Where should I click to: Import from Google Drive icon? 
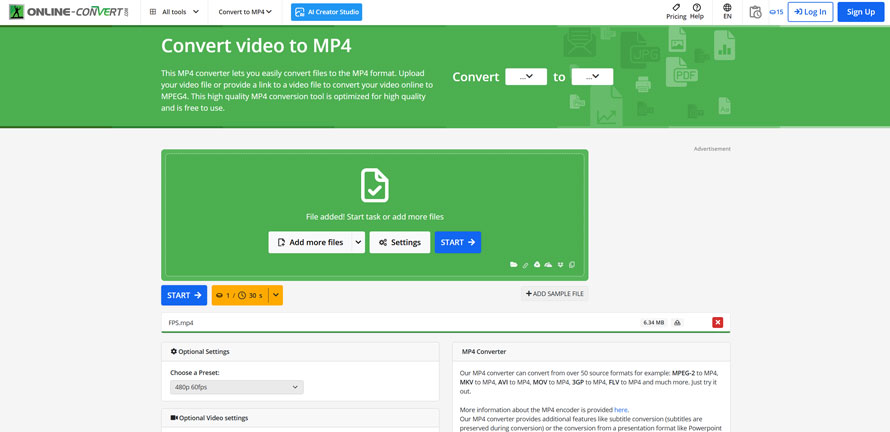(x=537, y=265)
